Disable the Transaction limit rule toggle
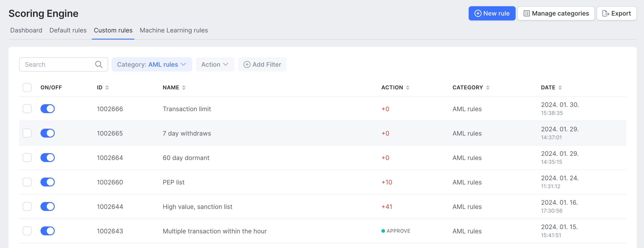The width and height of the screenshot is (644, 248). tap(47, 109)
